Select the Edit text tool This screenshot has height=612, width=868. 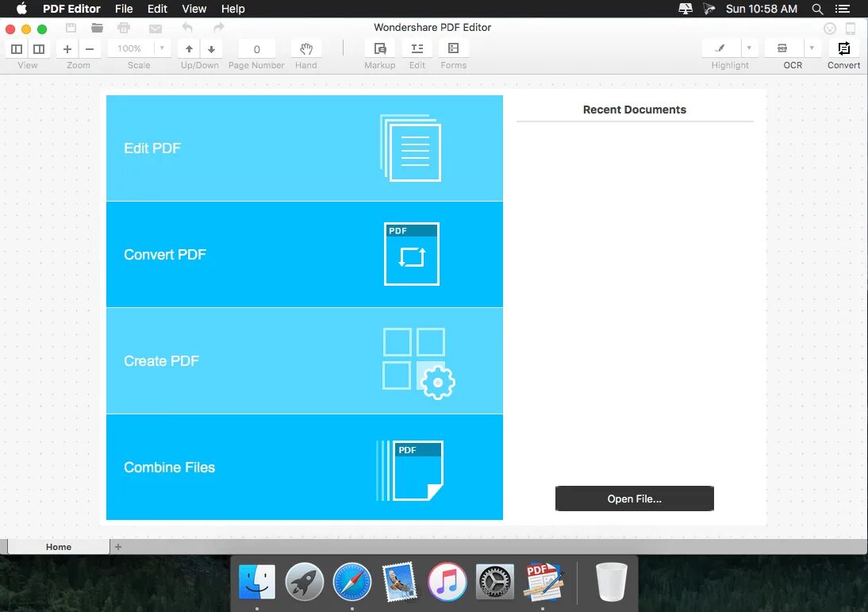click(417, 48)
